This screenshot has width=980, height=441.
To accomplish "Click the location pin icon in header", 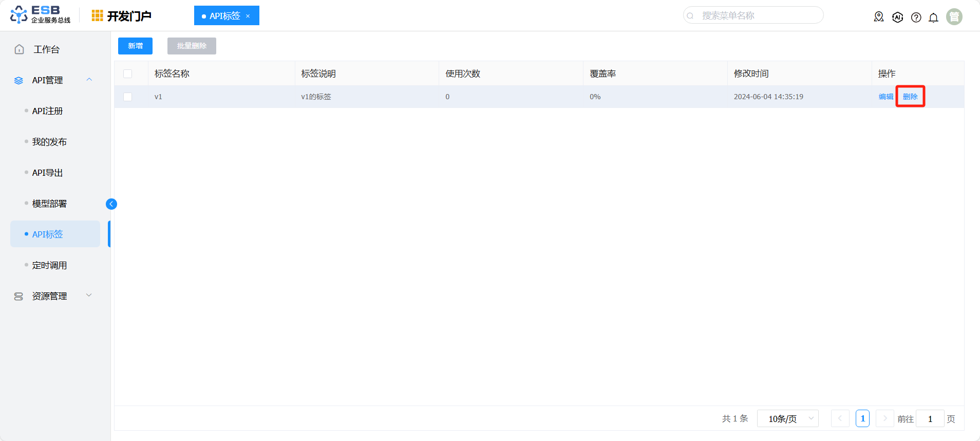I will click(x=879, y=17).
